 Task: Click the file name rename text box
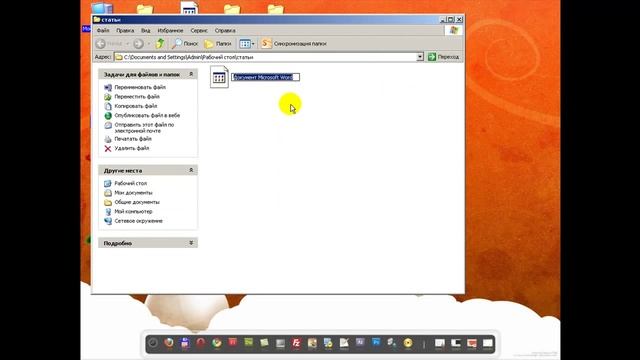[x=265, y=77]
